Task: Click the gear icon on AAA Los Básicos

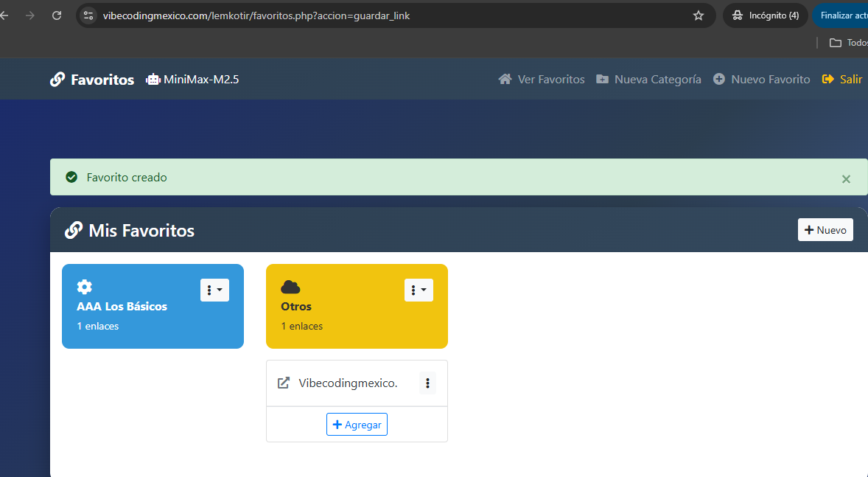Action: 85,287
